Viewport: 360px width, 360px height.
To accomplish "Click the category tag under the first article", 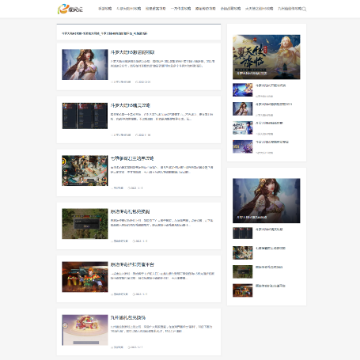I will tap(121, 82).
